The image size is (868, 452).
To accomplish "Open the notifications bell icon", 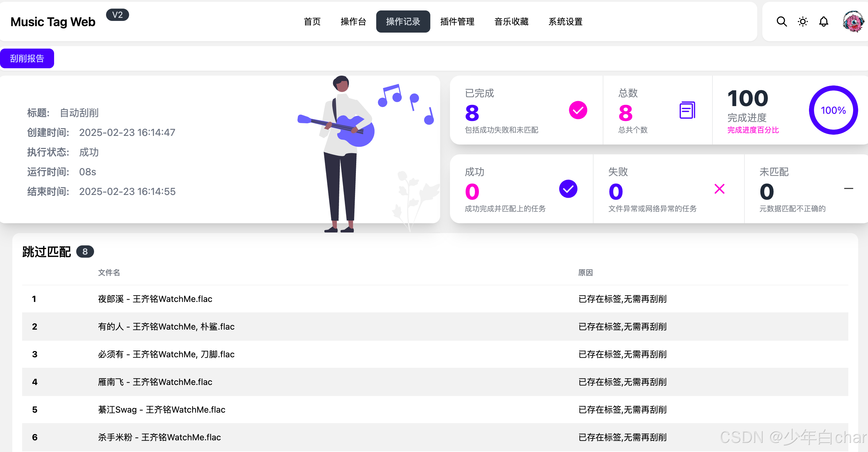I will pyautogui.click(x=823, y=22).
